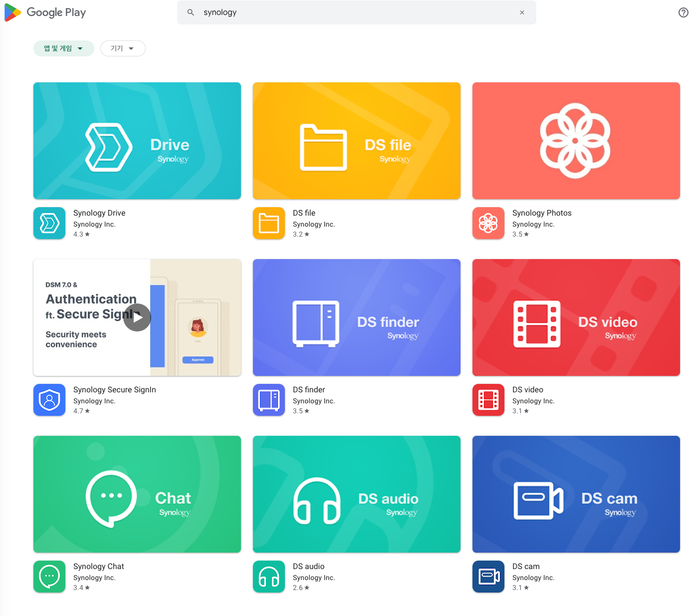Expand the 기기 device filter dropdown
Image resolution: width=698 pixels, height=616 pixels.
tap(123, 48)
